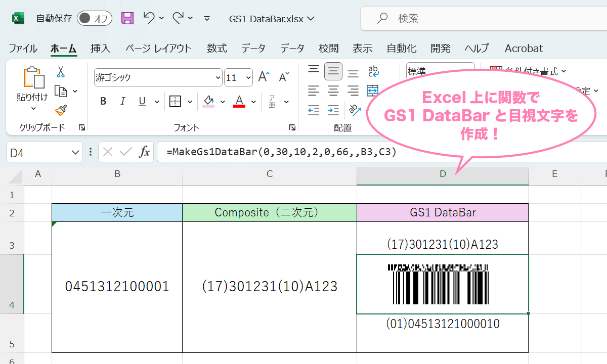
Task: Click the Save icon in title bar
Action: pos(127,19)
